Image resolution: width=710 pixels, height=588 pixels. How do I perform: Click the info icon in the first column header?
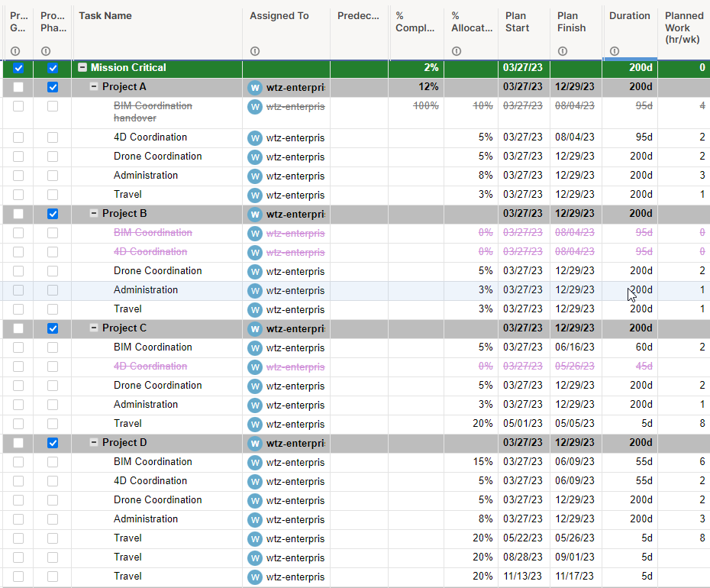(15, 51)
